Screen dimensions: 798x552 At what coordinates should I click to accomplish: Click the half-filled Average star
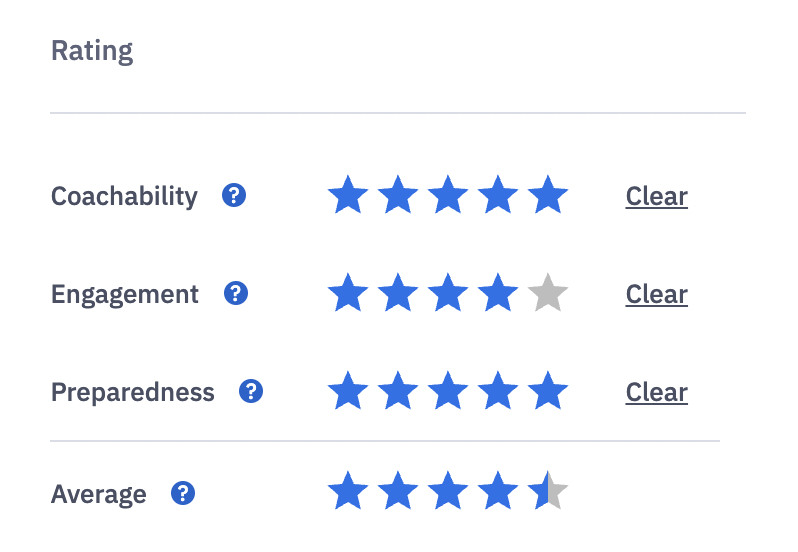pyautogui.click(x=548, y=492)
